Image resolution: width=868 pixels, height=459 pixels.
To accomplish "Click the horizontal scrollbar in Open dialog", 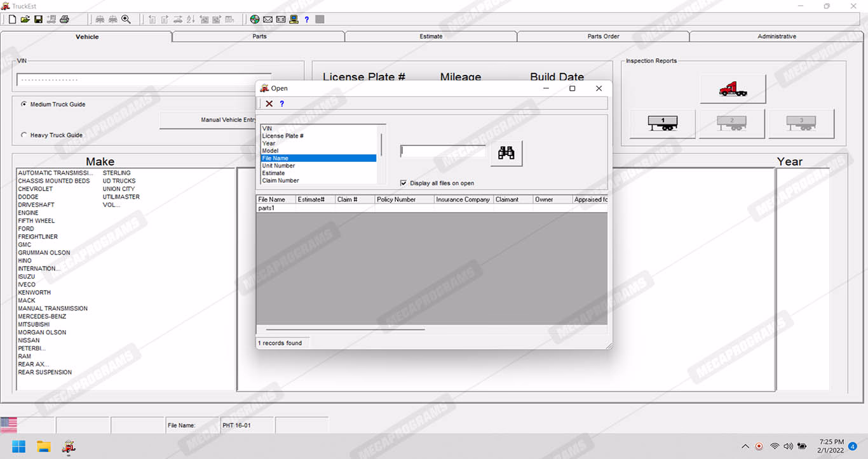I will pos(345,329).
